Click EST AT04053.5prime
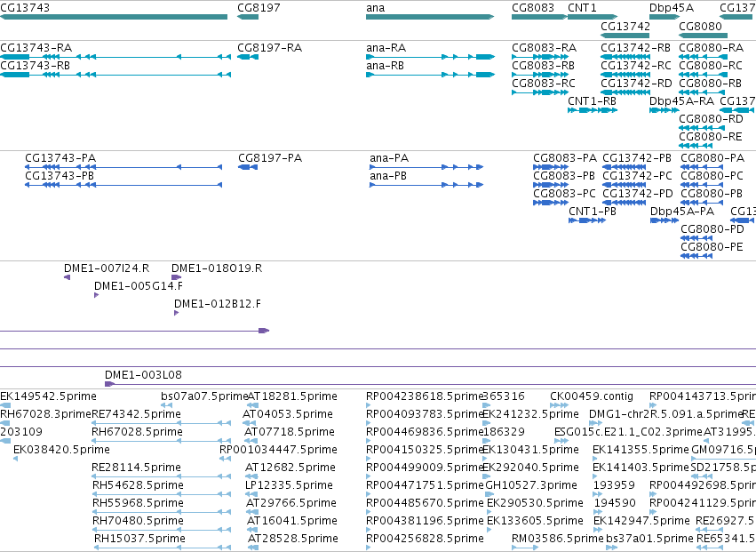Screen dimensions: 756x552 [x=250, y=423]
